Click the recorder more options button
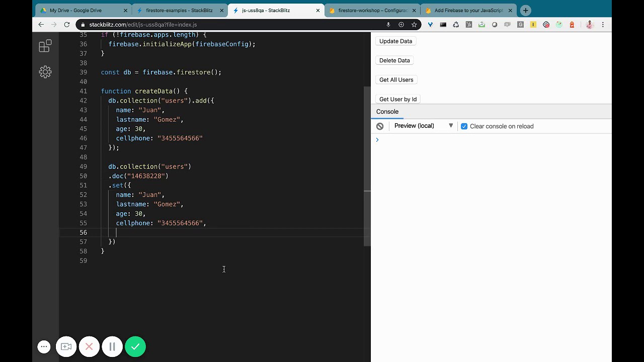This screenshot has height=362, width=644. 44,346
